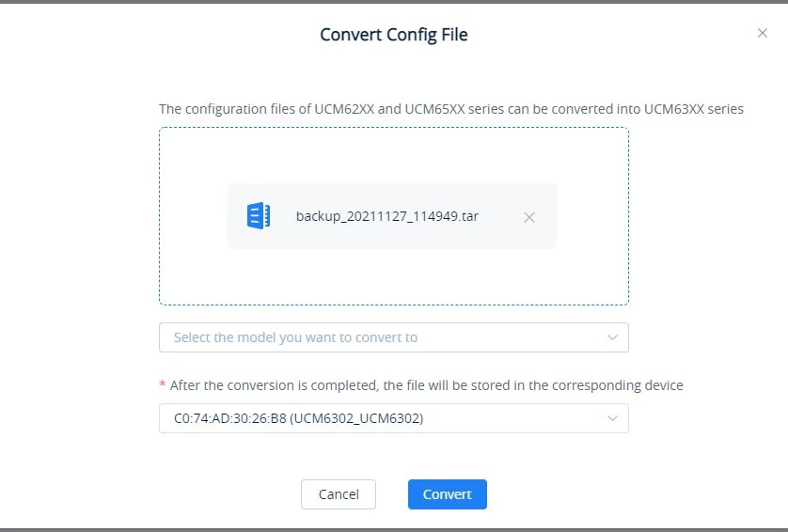Click empty space in the dashed upload area
This screenshot has height=532, width=788.
click(393, 156)
